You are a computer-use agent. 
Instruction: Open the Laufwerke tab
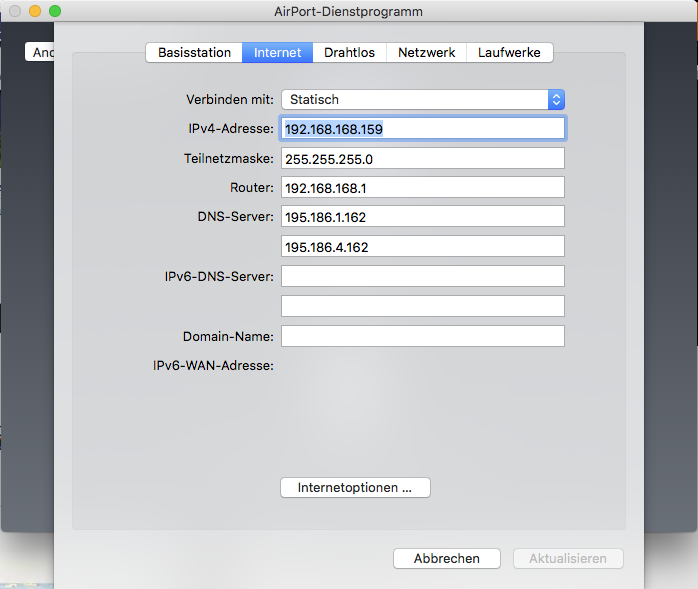509,53
